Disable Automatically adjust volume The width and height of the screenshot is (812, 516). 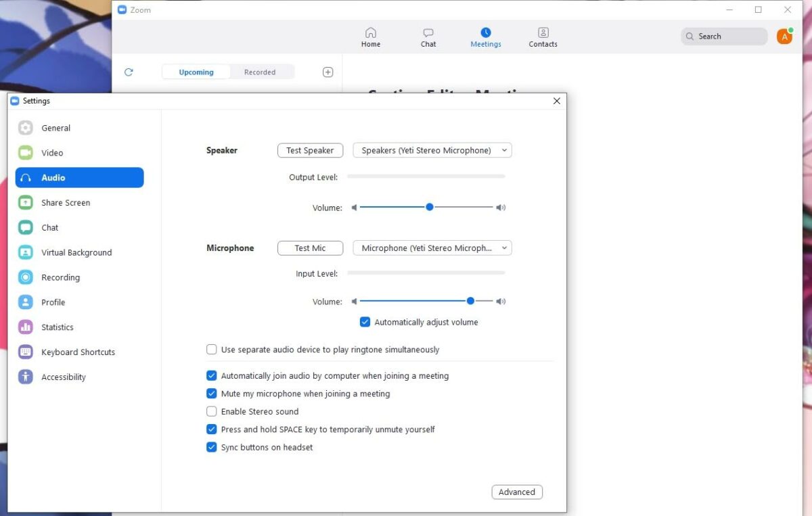pos(365,322)
